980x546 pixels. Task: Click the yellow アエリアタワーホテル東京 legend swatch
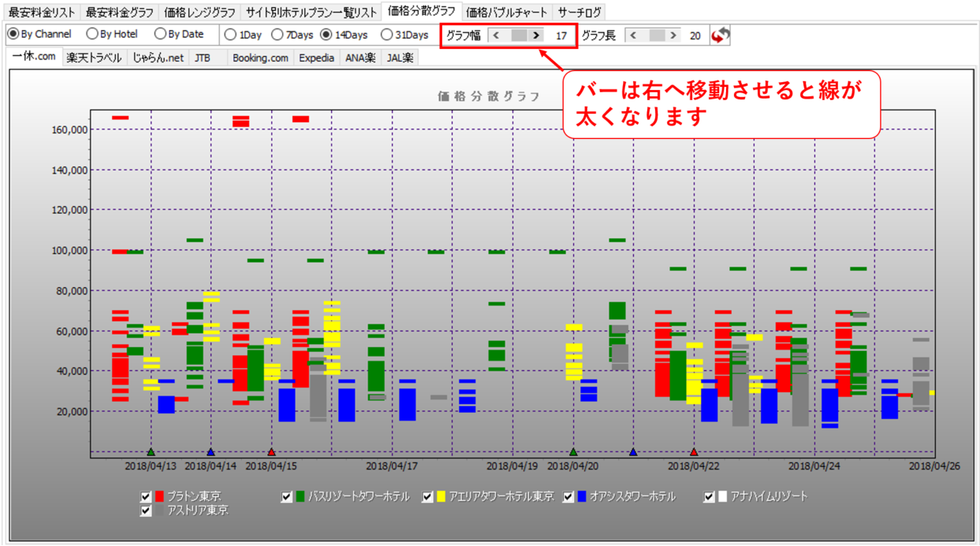441,497
